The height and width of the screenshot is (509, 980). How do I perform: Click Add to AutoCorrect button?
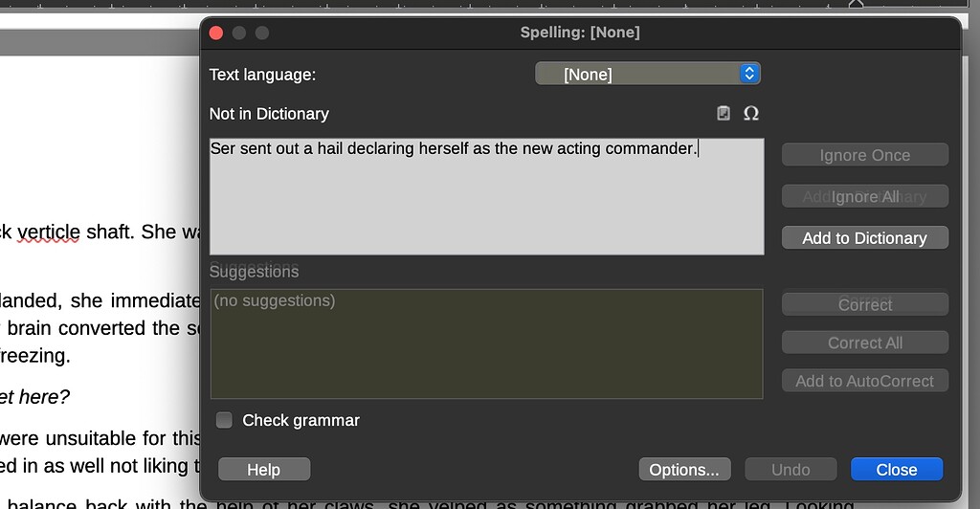[865, 381]
